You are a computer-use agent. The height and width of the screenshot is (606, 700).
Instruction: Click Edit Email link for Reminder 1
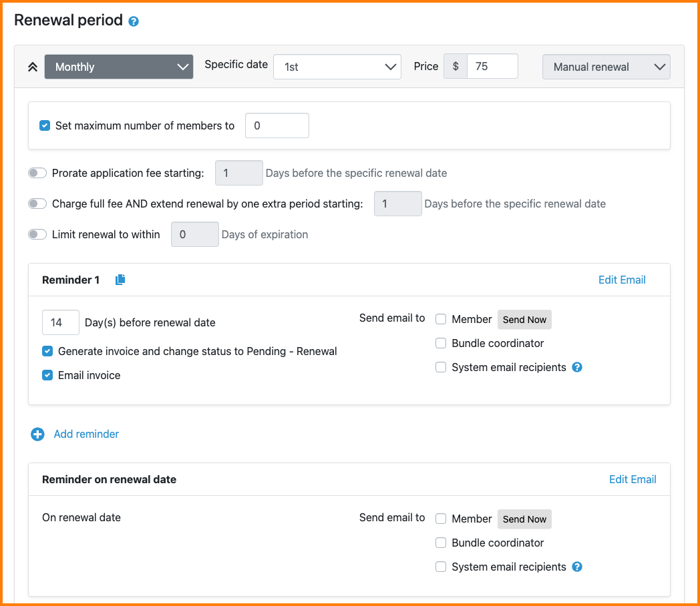pos(621,280)
